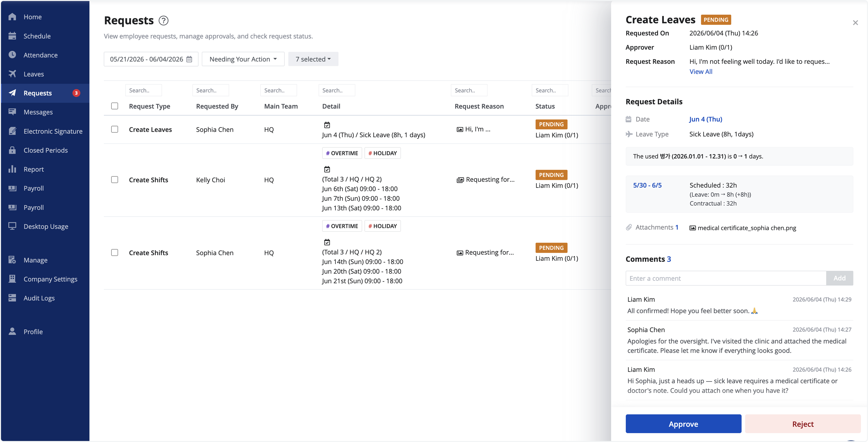Image resolution: width=868 pixels, height=442 pixels.
Task: Click 'Jun 4 (Thu) / Sick Leave (8h, 1 days)' detail
Action: point(374,135)
